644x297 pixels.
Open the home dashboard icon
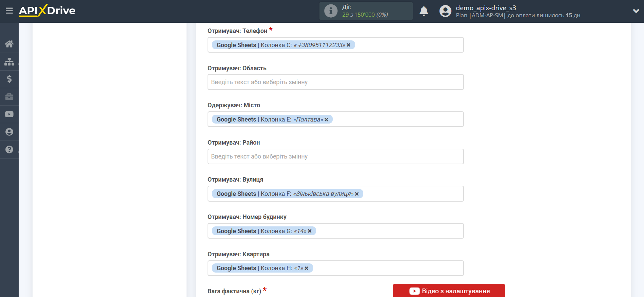[9, 44]
